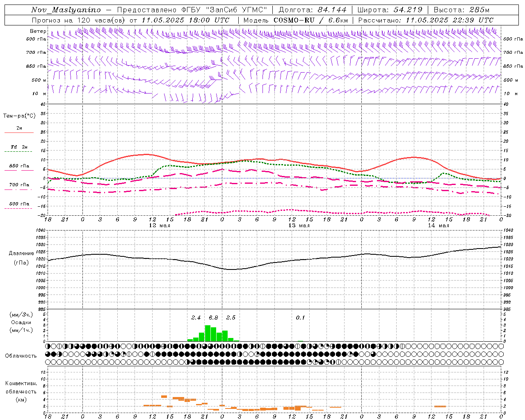
Task: Select the model label COSMO-RU / 6.6км
Action: 311,20
